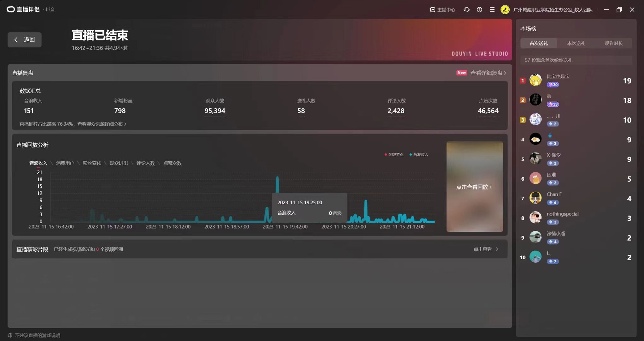The image size is (644, 341).
Task: Click the 返回 back button
Action: [25, 39]
